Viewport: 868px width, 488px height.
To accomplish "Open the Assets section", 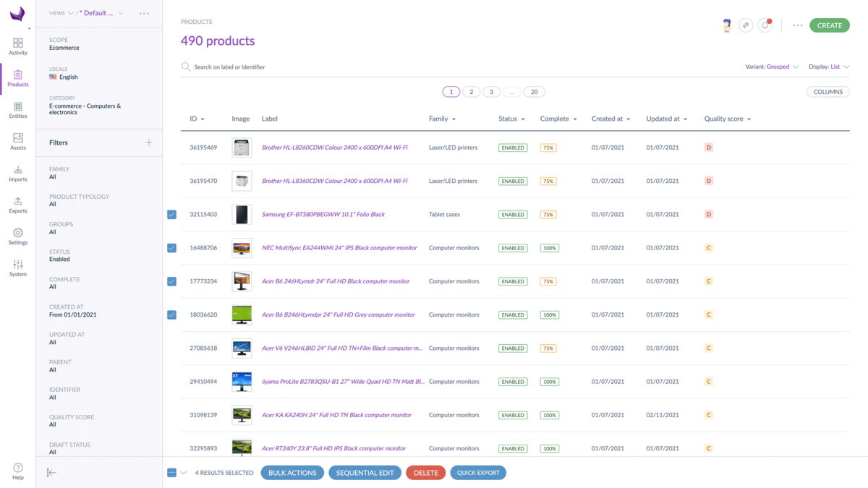I will click(18, 142).
